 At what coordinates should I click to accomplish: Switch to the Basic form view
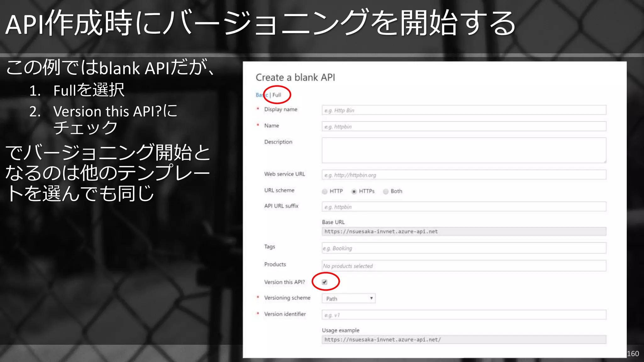pos(262,95)
